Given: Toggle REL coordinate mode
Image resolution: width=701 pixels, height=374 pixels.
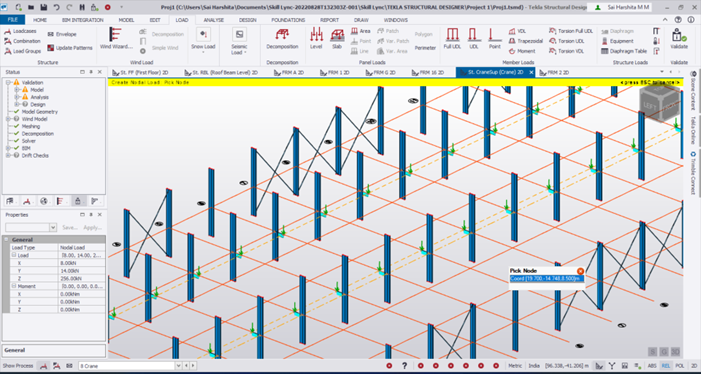Looking at the screenshot, I should [x=666, y=366].
